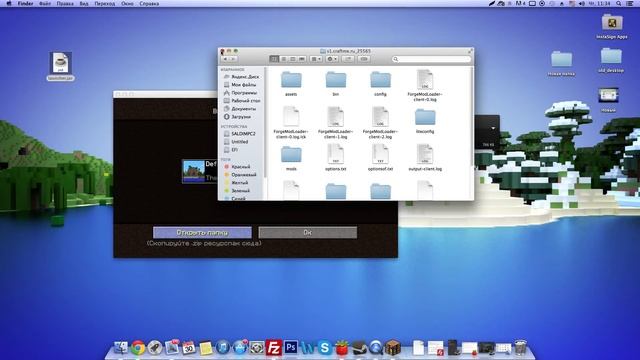Open Skype from the Dock
Screen dimensions: 640x360
tap(324, 348)
